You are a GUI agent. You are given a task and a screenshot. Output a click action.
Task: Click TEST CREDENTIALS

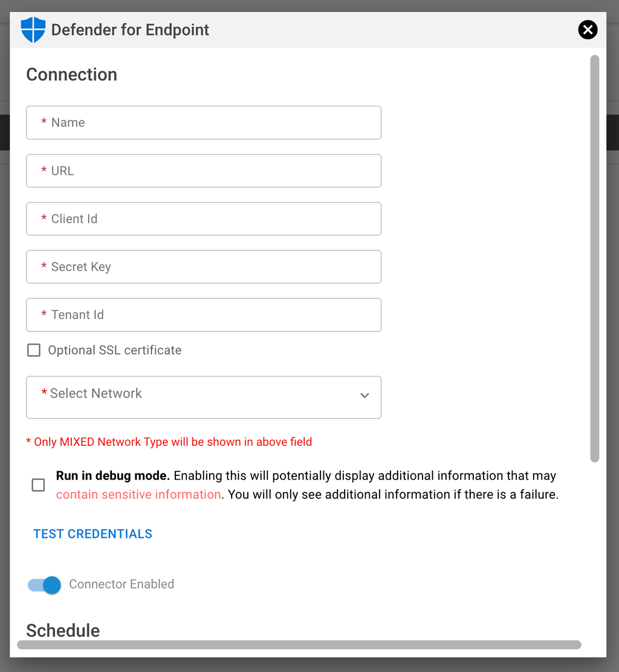tap(92, 533)
